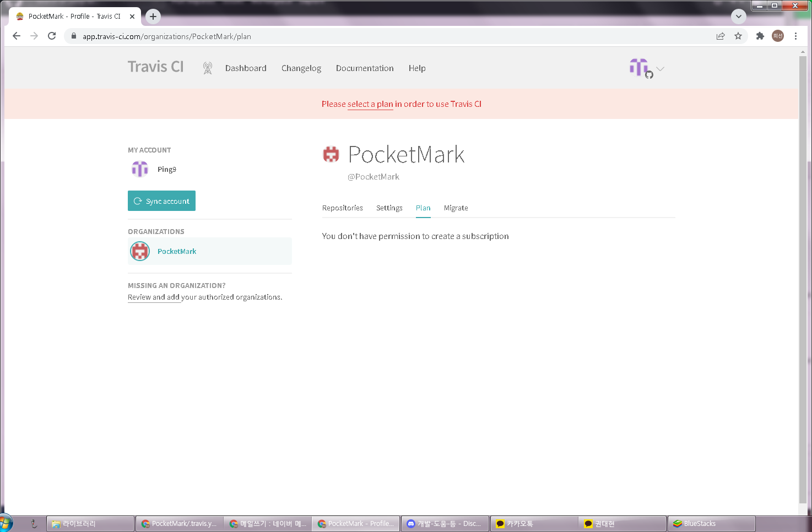The width and height of the screenshot is (812, 532).
Task: View site security lock info
Action: pos(74,36)
